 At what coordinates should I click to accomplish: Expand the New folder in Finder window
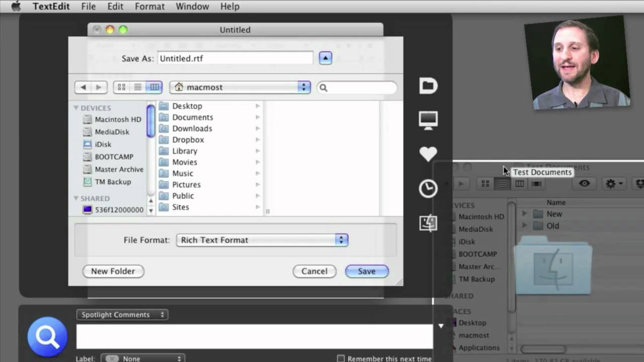[x=525, y=214]
